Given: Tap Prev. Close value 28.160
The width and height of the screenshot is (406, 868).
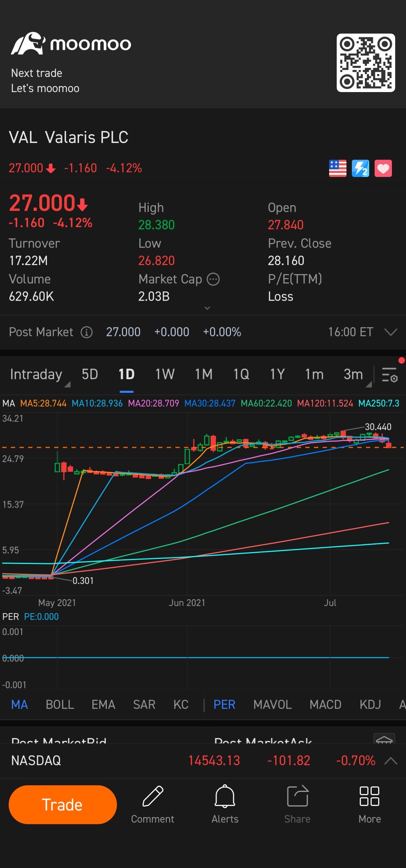Looking at the screenshot, I should 286,261.
